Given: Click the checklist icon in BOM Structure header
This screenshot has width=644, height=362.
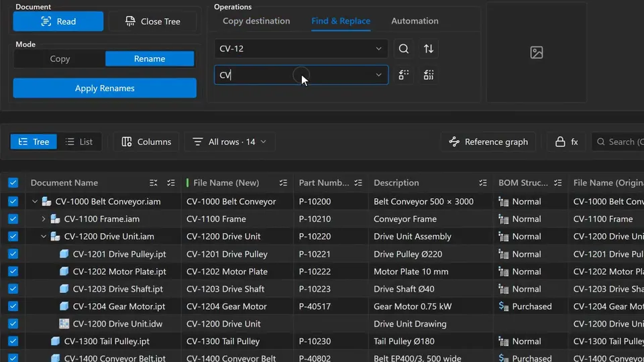Looking at the screenshot, I should click(x=557, y=182).
